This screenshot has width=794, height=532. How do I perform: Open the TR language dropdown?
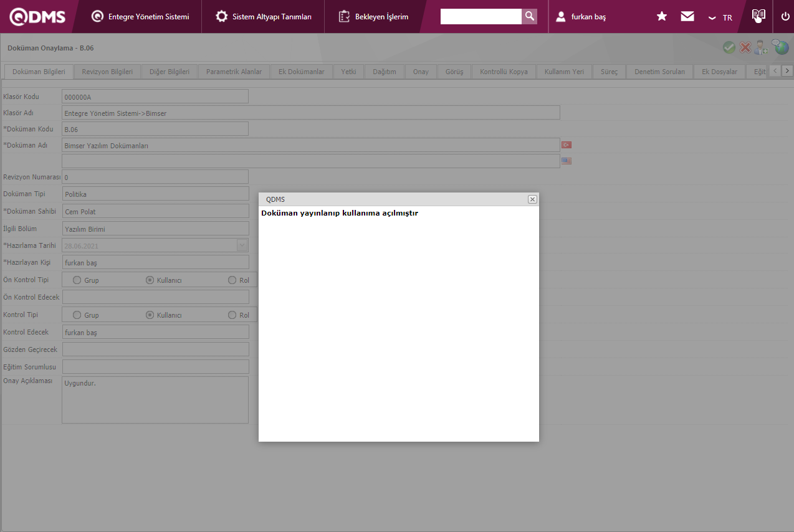pyautogui.click(x=720, y=17)
